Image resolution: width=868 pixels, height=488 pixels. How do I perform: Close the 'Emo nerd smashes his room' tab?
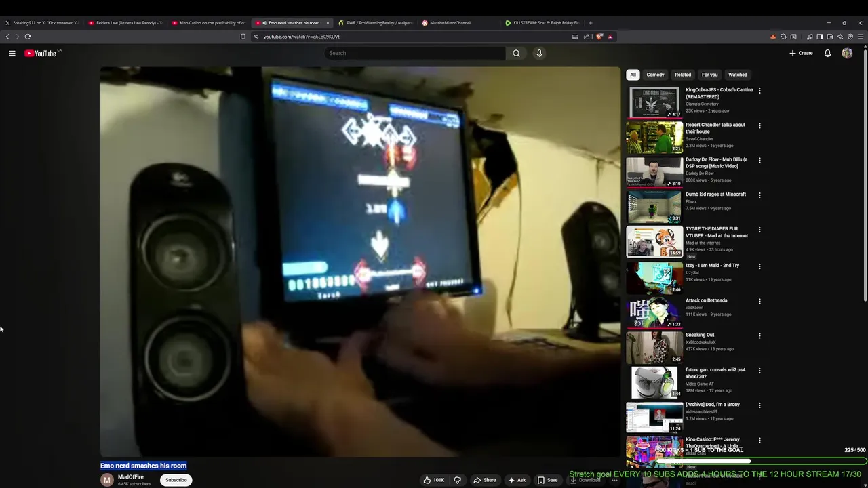click(x=328, y=23)
